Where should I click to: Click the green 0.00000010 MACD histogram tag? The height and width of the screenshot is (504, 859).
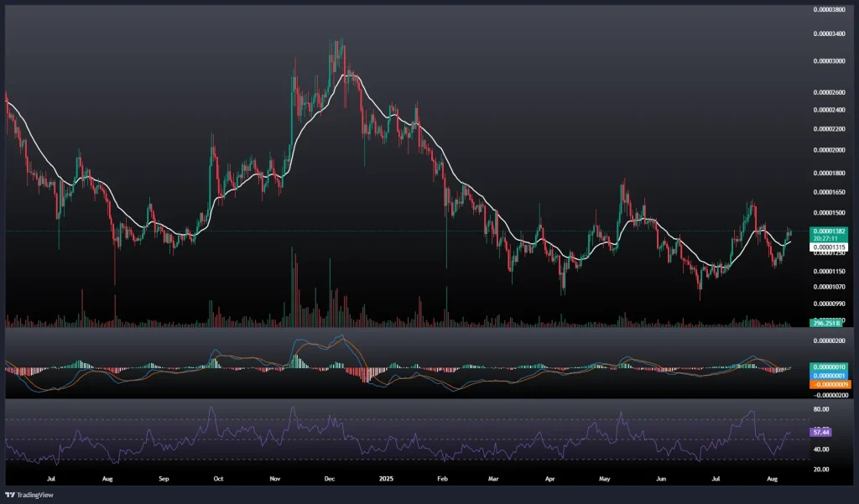click(830, 367)
